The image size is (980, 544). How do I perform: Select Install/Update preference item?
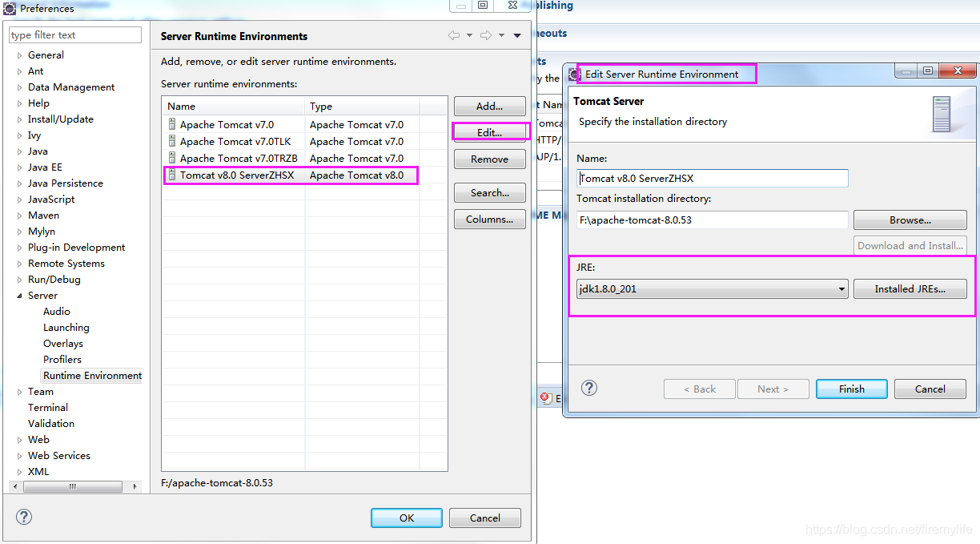pos(61,119)
